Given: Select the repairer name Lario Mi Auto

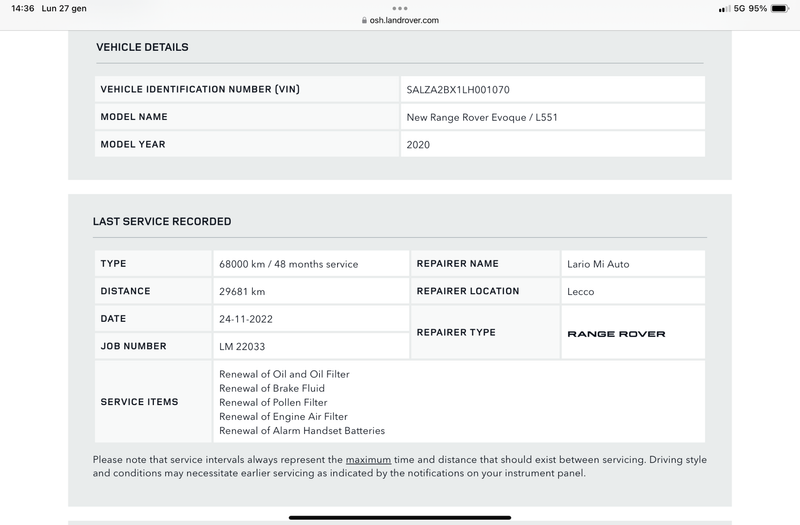Looking at the screenshot, I should coord(598,264).
